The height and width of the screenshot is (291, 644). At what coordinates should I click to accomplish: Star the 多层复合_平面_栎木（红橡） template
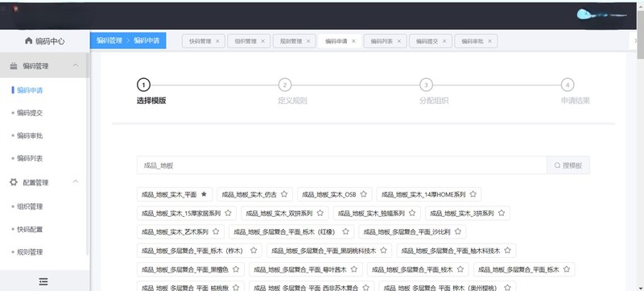click(345, 231)
